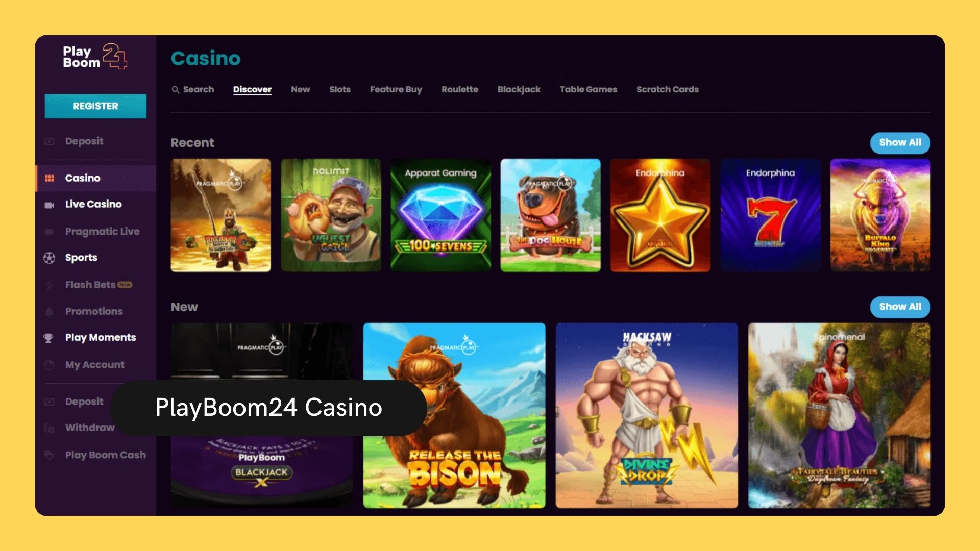Open Play Boom Cash link
This screenshot has width=980, height=551.
[x=106, y=455]
